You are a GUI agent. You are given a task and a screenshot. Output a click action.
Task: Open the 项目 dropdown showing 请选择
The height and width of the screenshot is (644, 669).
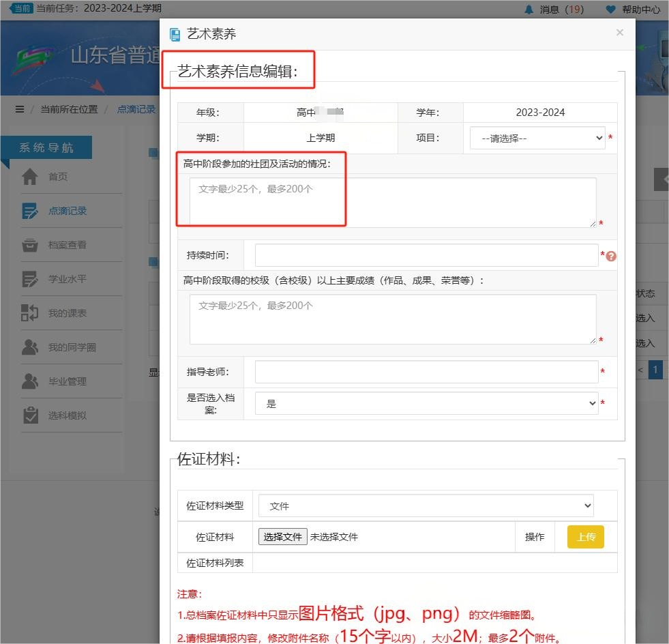tap(537, 138)
